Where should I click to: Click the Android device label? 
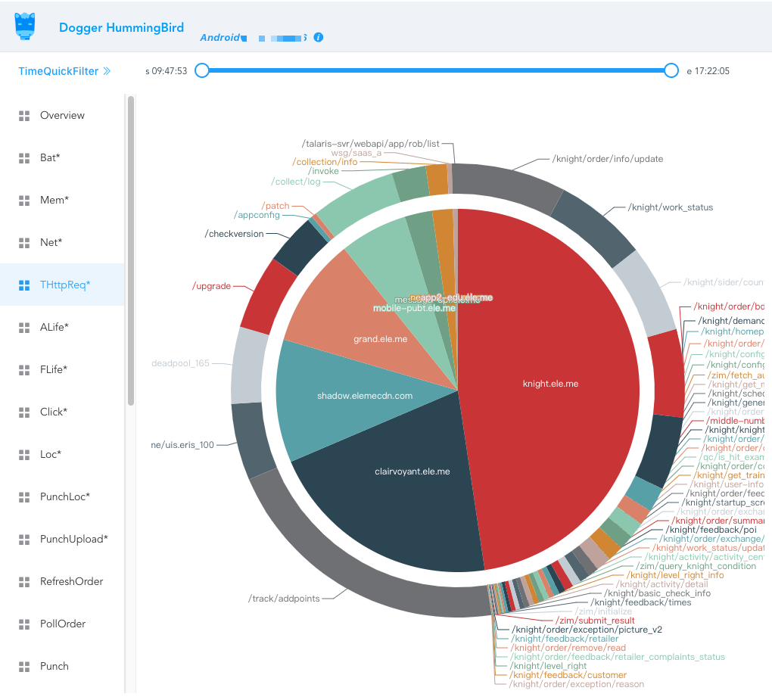[220, 37]
